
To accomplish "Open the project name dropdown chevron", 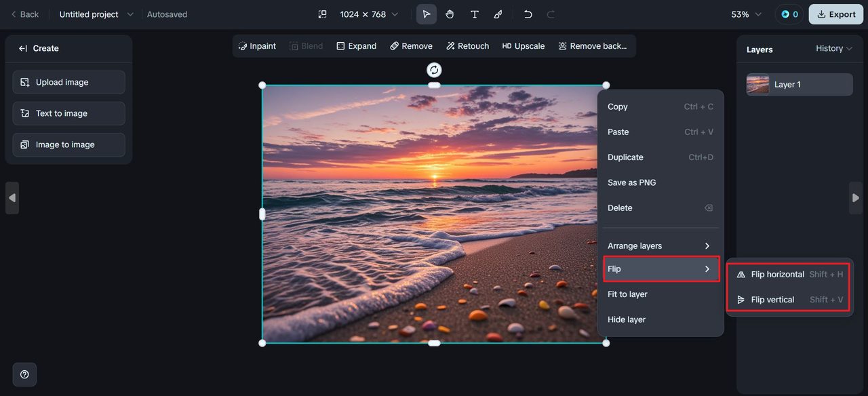I will pyautogui.click(x=130, y=14).
